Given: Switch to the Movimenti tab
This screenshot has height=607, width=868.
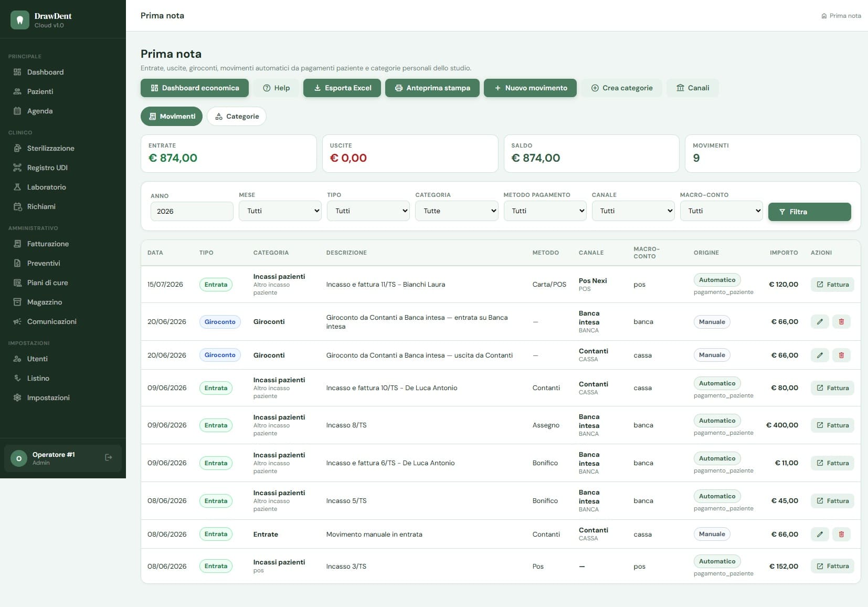Looking at the screenshot, I should pos(172,117).
